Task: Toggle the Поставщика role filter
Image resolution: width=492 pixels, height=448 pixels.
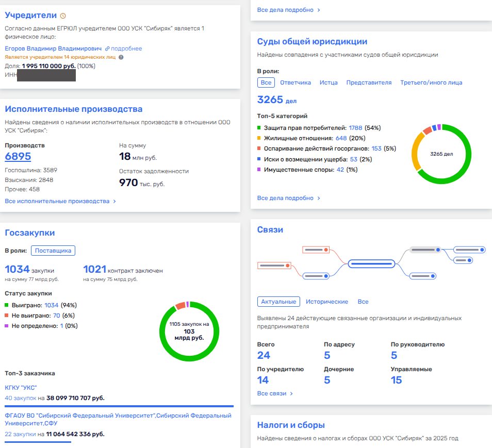Action: click(53, 251)
